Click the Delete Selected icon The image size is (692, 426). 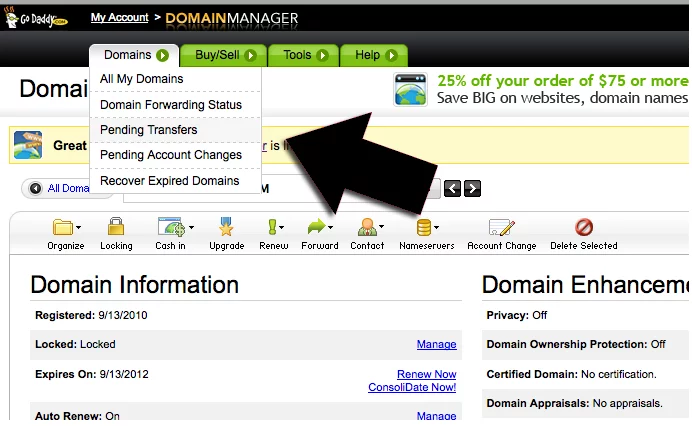(x=584, y=228)
